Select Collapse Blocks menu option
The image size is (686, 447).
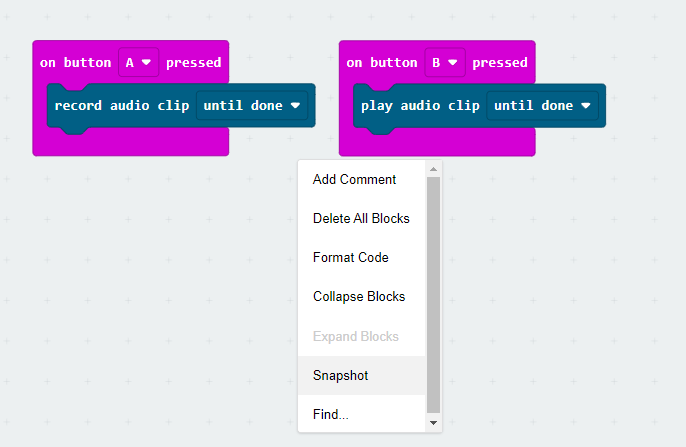361,297
